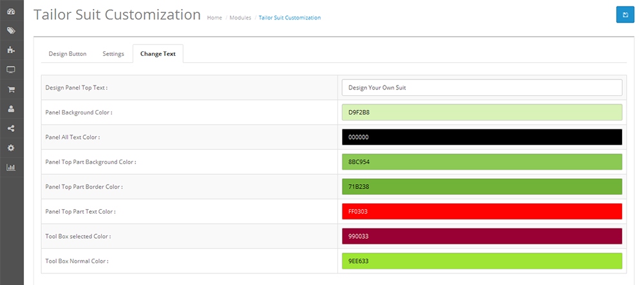Go to Home breadcrumb link

214,17
